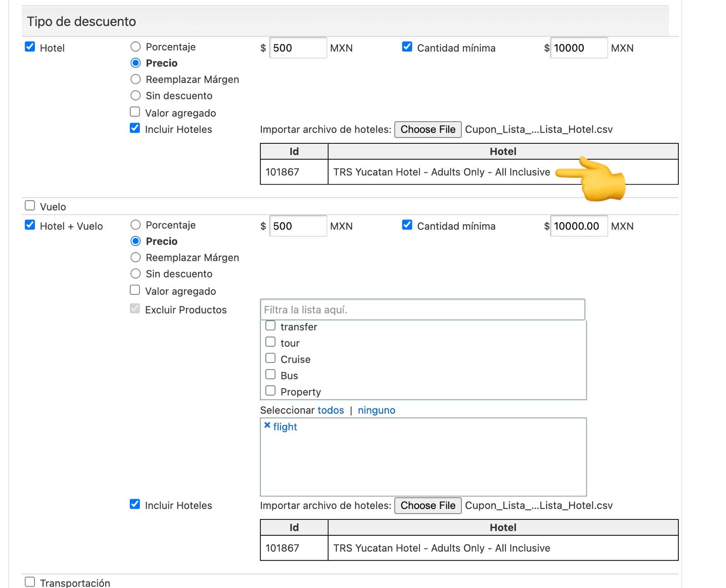Remove the flight tag with the x icon

tap(267, 425)
